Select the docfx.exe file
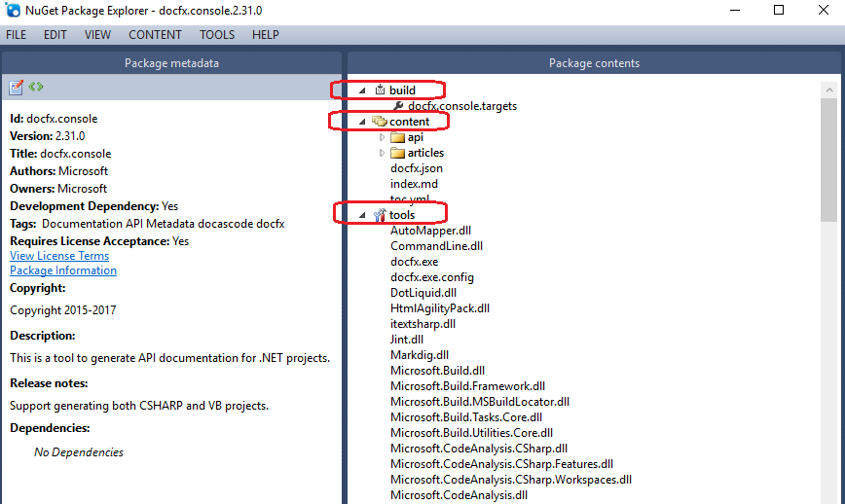Viewport: 845px width, 504px height. [x=415, y=262]
